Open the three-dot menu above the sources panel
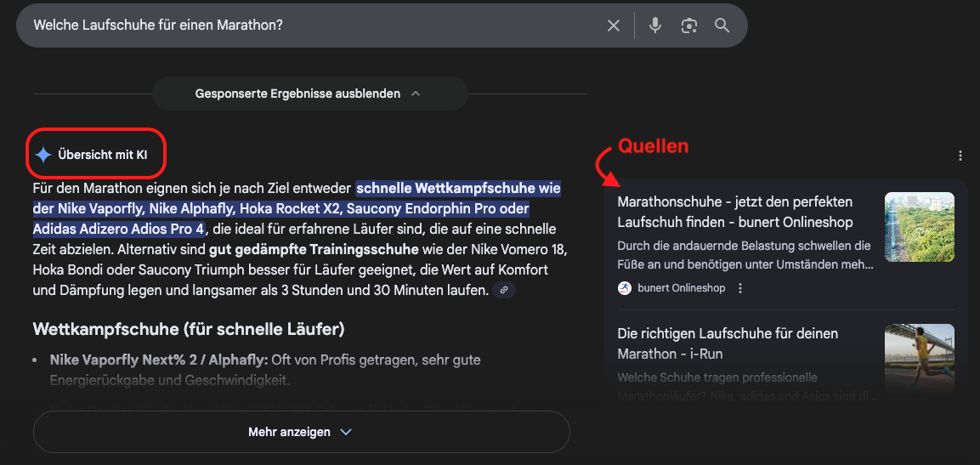Viewport: 980px width, 465px height. coord(960,156)
